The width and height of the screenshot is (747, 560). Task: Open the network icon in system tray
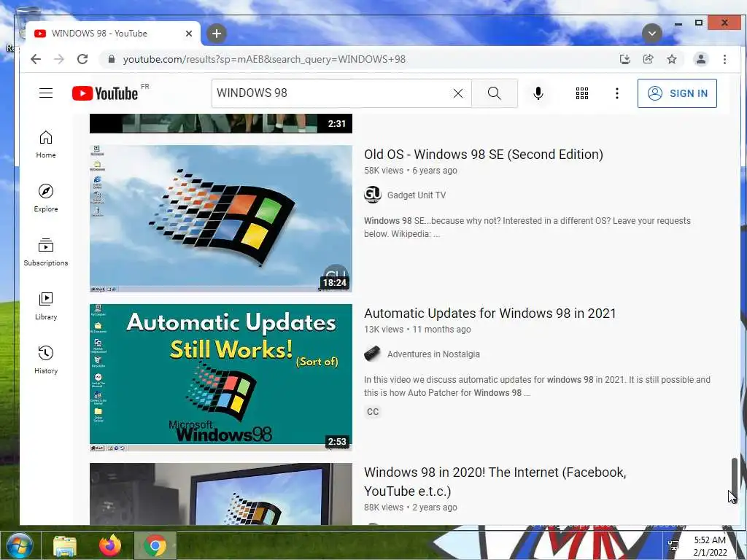click(x=673, y=545)
